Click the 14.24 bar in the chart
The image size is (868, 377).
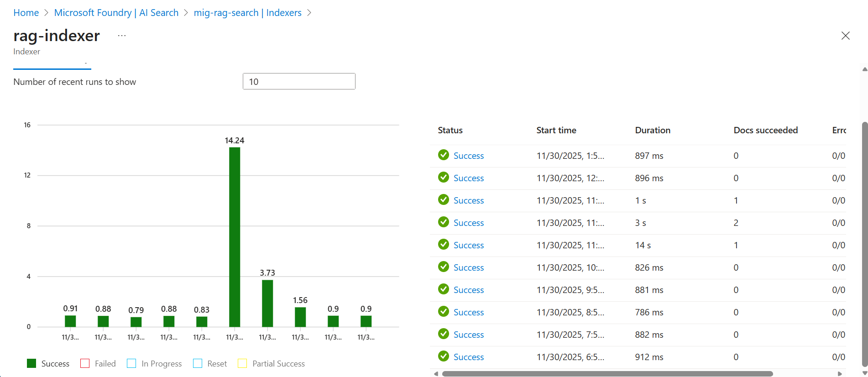[235, 237]
